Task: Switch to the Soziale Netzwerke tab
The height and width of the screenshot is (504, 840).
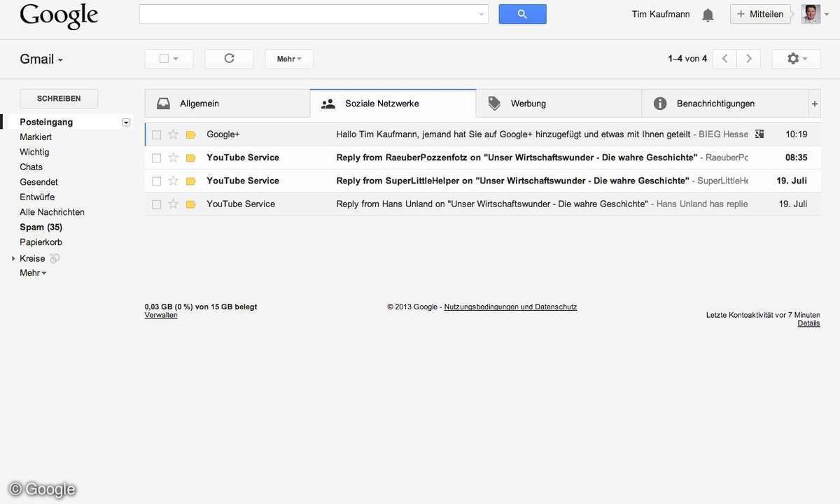Action: [x=393, y=104]
